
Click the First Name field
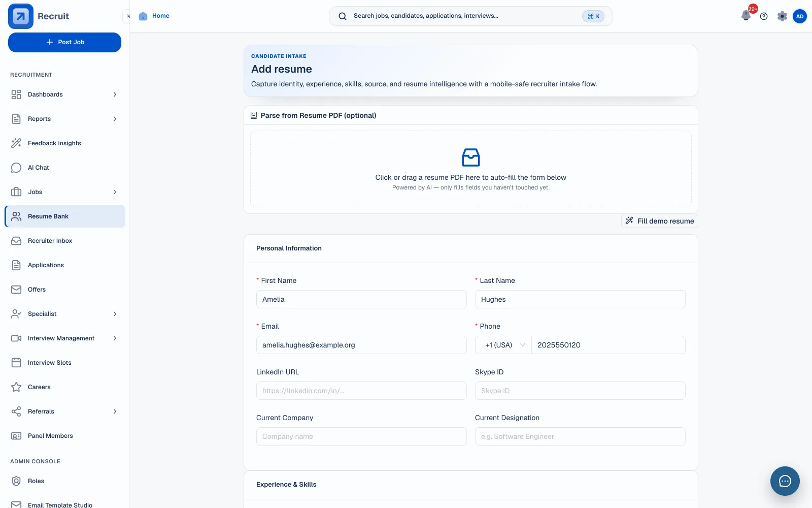point(361,299)
